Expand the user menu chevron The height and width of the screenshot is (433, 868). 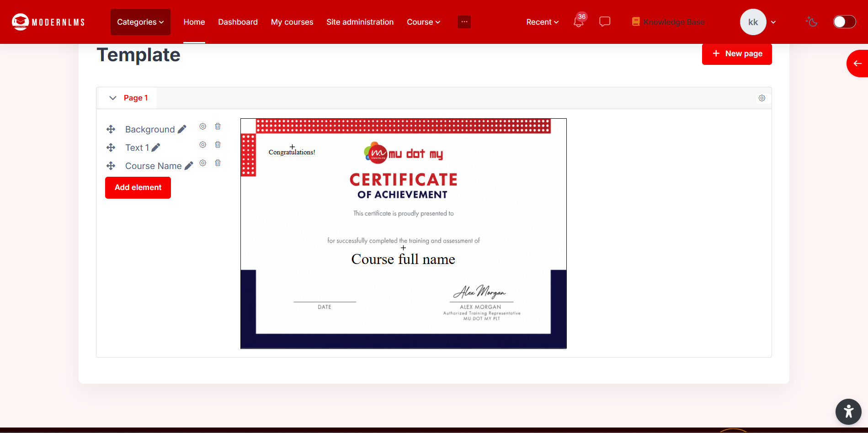click(x=773, y=22)
